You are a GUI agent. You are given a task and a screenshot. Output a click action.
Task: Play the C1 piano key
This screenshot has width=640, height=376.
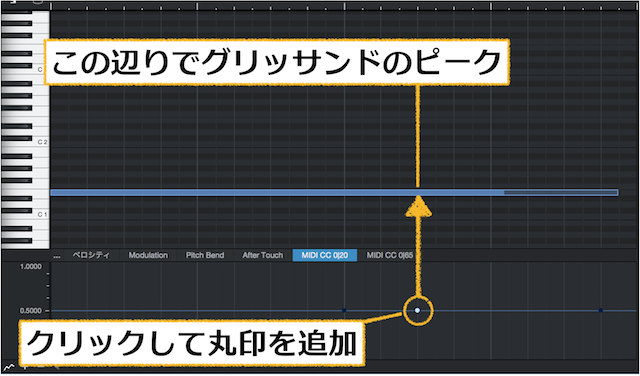tap(25, 215)
